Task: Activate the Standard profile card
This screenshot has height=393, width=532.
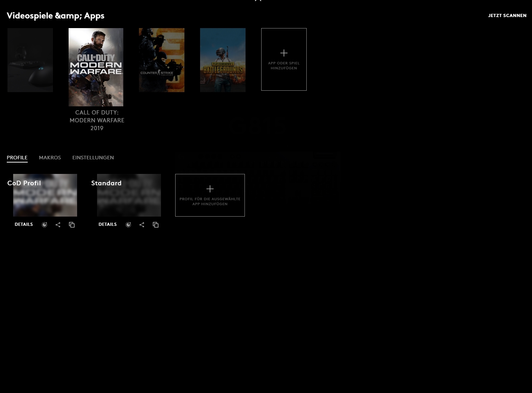Action: [x=129, y=195]
